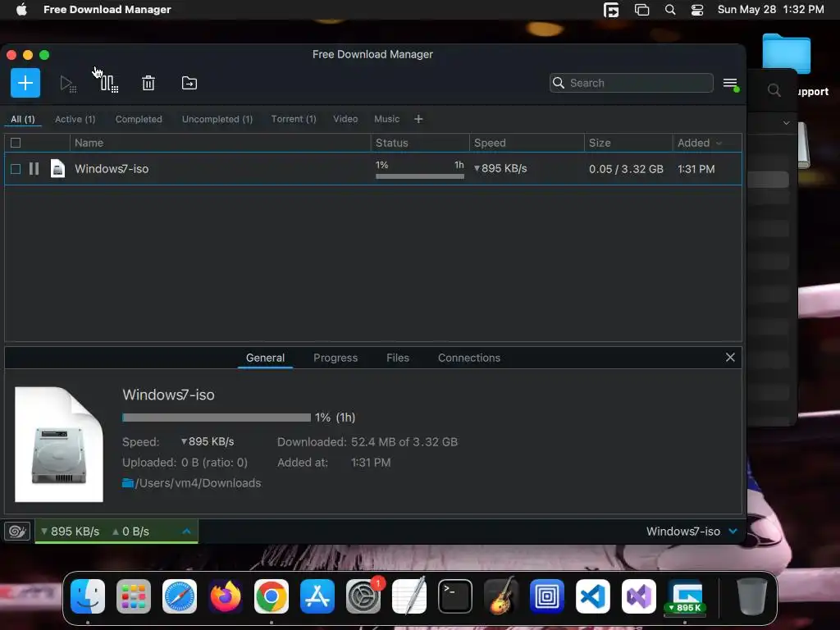Start all downloads toolbar icon
Image resolution: width=840 pixels, height=630 pixels.
(x=67, y=84)
